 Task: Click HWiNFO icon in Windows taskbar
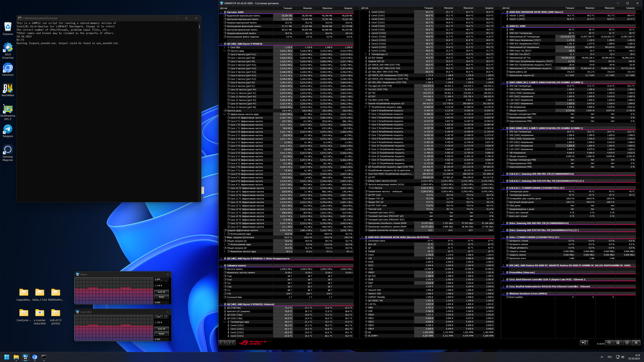pyautogui.click(x=25, y=357)
